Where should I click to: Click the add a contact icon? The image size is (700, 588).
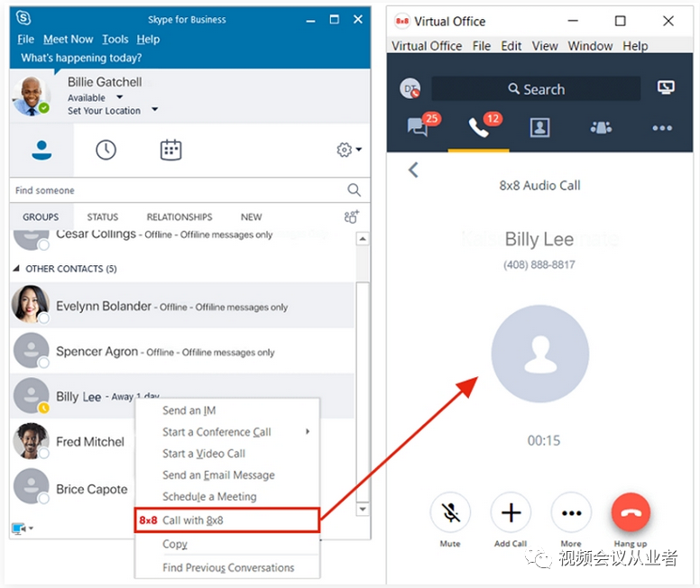click(x=351, y=217)
